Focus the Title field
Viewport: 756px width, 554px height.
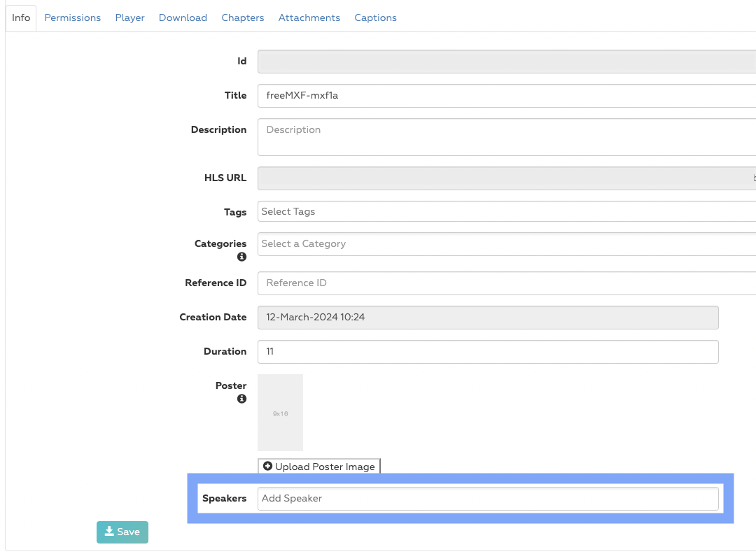[507, 96]
